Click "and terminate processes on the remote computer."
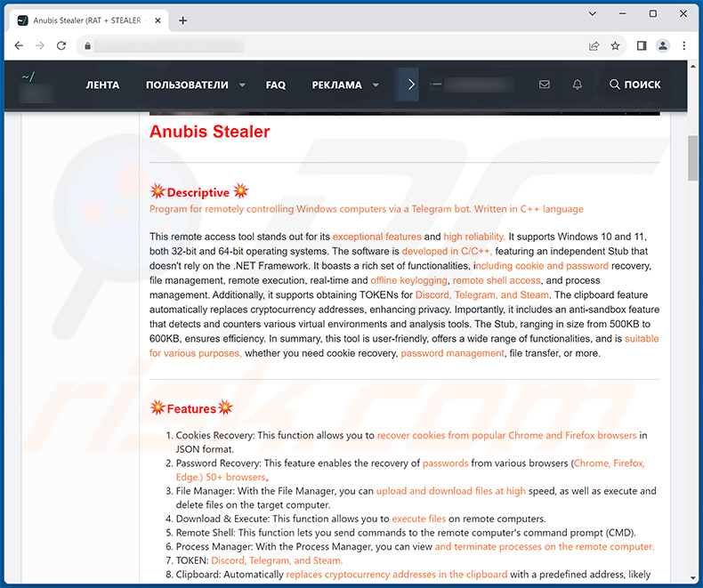The height and width of the screenshot is (588, 703). [x=545, y=547]
